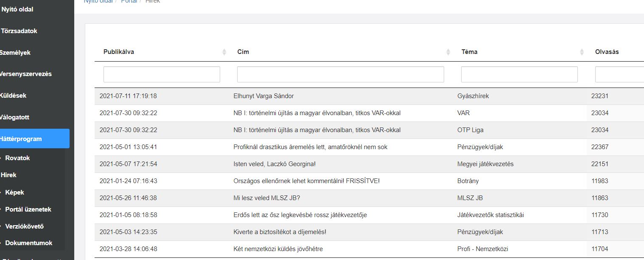Screen dimensions: 644x260
Task: Focus the Cím filter field
Action: tap(341, 74)
